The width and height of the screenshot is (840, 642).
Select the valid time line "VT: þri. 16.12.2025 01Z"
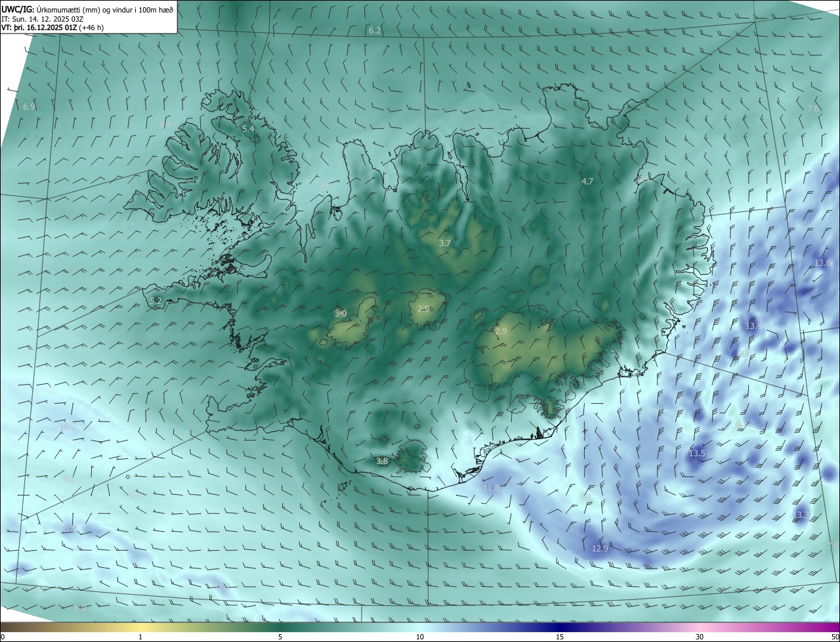pos(39,28)
